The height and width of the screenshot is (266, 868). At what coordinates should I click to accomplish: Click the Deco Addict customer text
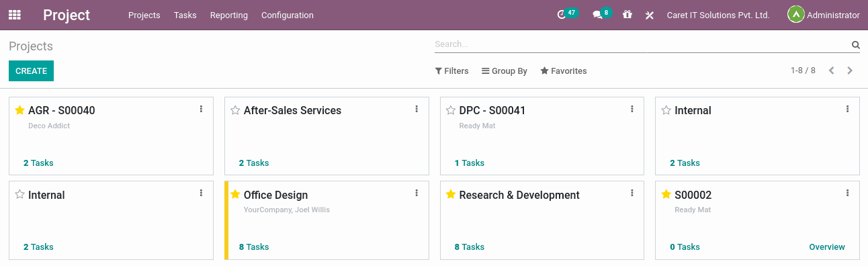pyautogui.click(x=49, y=126)
